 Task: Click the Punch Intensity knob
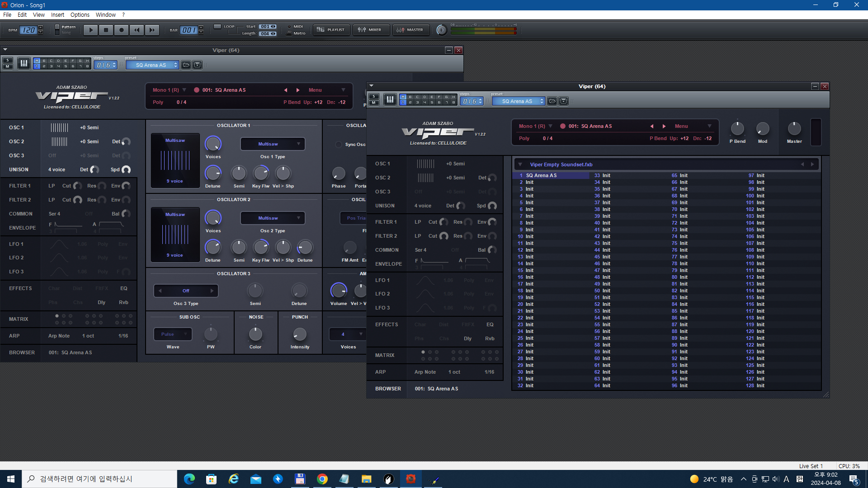coord(300,334)
